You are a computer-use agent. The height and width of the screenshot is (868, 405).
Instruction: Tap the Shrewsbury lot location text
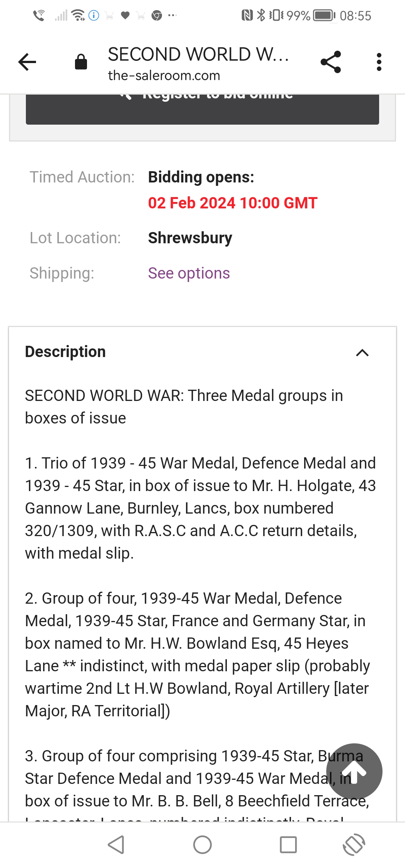(x=190, y=238)
